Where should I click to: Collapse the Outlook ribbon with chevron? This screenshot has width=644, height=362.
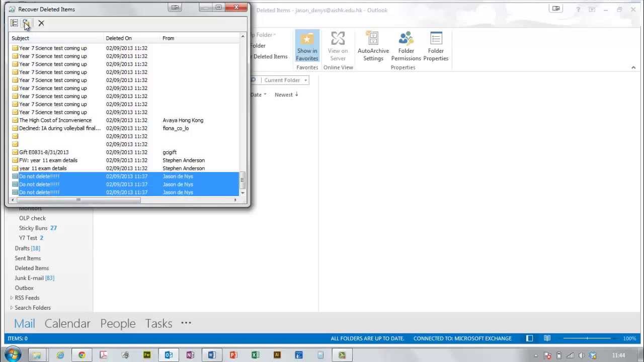(633, 67)
